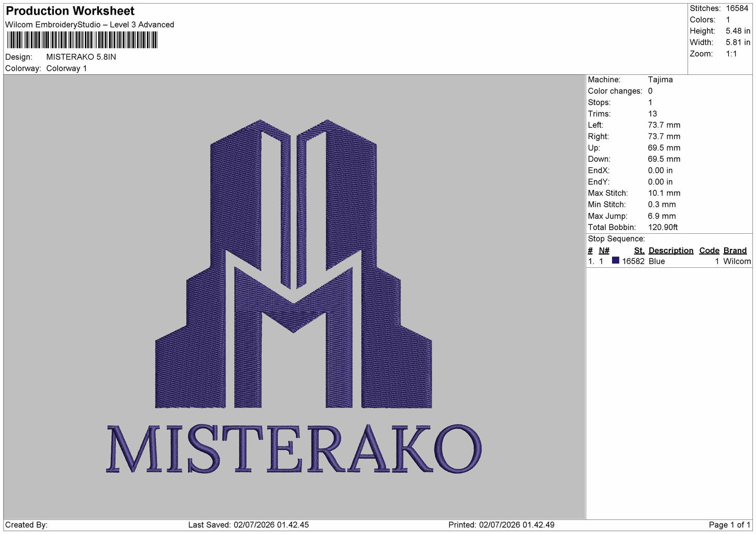Image resolution: width=756 pixels, height=534 pixels.
Task: Click the Max Stitch value 10.1 mm
Action: (x=664, y=193)
